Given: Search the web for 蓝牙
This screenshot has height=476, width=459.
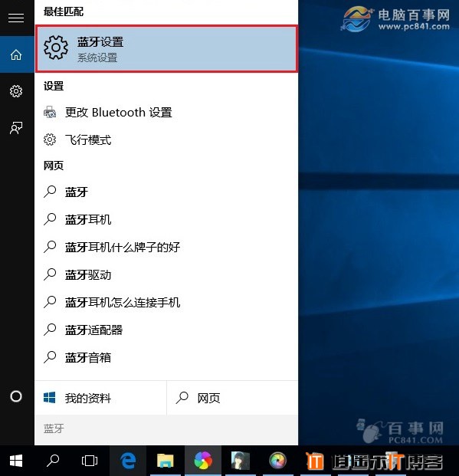Looking at the screenshot, I should 166,192.
